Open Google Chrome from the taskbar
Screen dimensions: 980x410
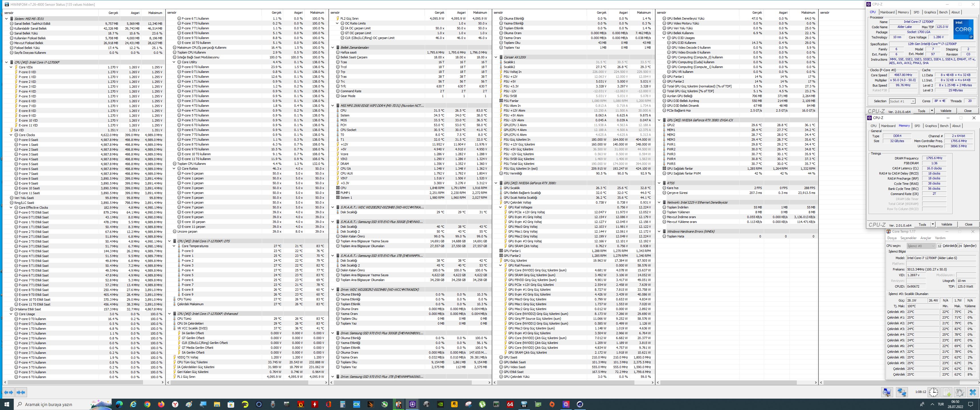tap(147, 404)
